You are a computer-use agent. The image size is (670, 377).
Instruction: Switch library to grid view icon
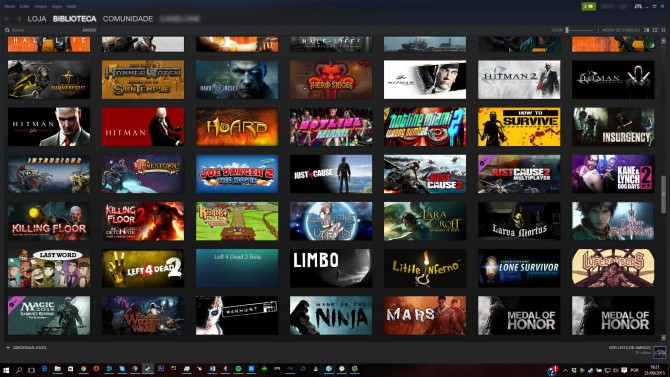[663, 30]
